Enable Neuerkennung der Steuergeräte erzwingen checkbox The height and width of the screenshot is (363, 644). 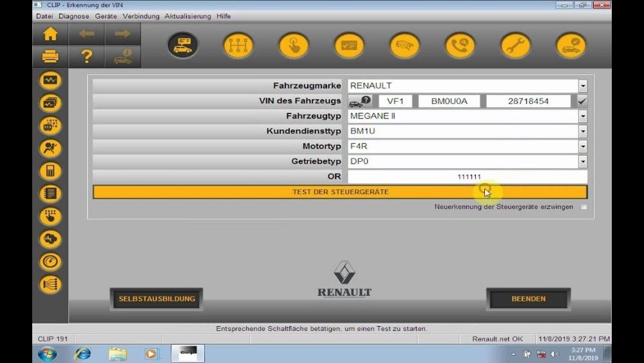[x=583, y=207]
